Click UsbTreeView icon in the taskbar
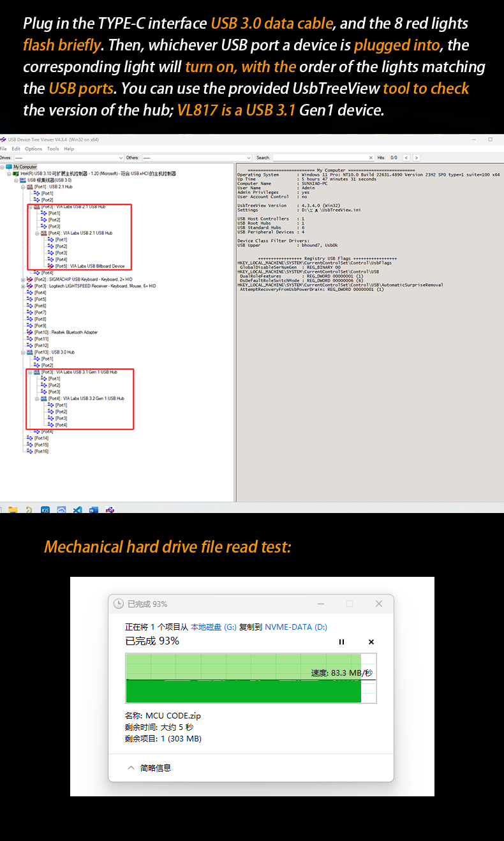The width and height of the screenshot is (504, 841). click(x=110, y=510)
